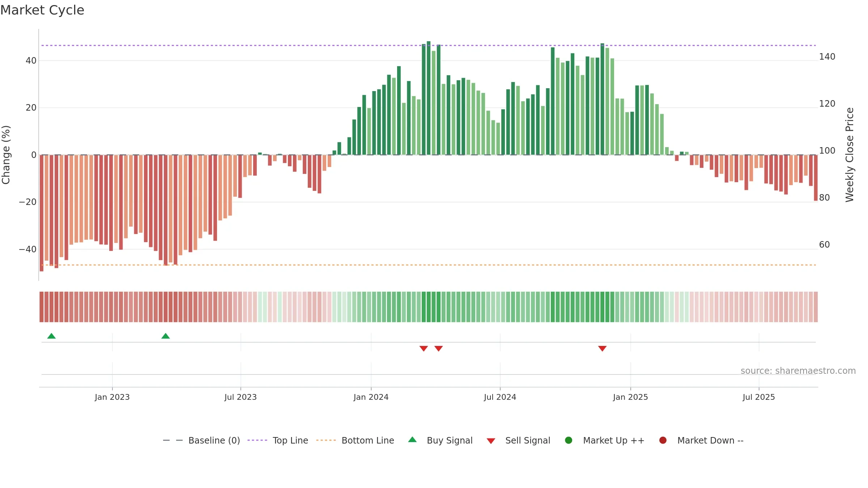
Task: Click the last pale red heat strip segment
Action: (816, 307)
